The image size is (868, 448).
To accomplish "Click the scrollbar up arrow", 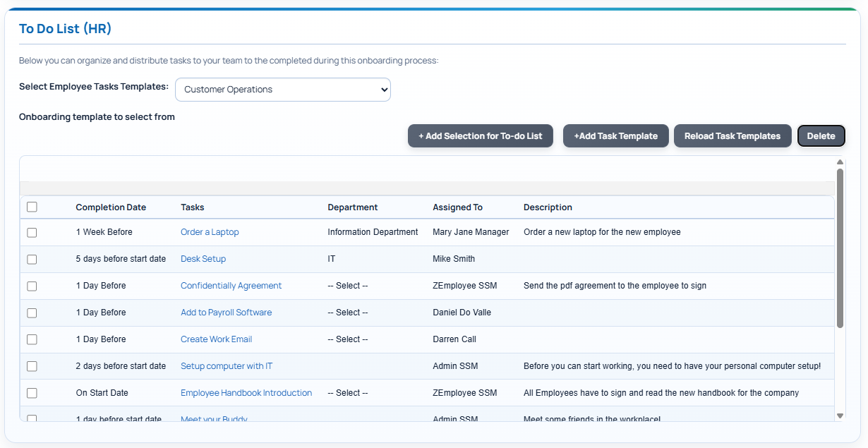I will [x=840, y=162].
